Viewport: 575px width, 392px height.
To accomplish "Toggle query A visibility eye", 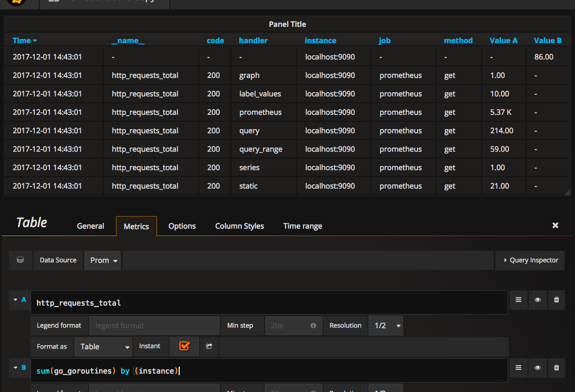I will tap(538, 300).
